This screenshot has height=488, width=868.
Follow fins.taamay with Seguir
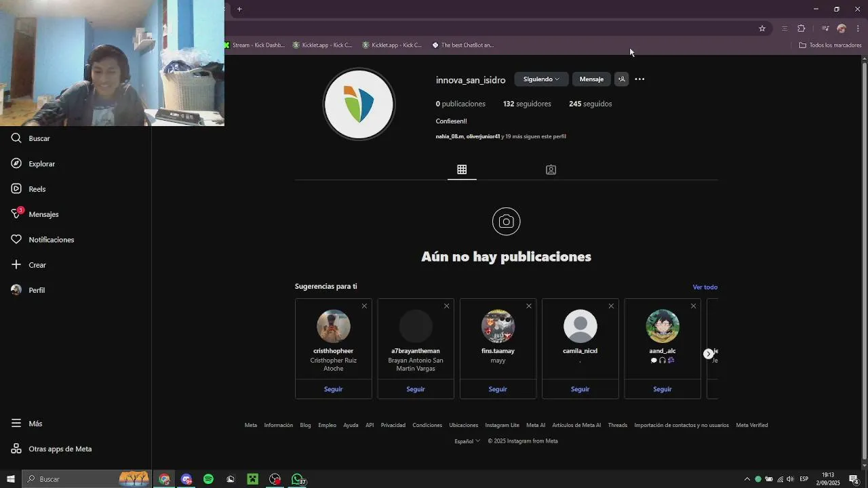pyautogui.click(x=498, y=389)
